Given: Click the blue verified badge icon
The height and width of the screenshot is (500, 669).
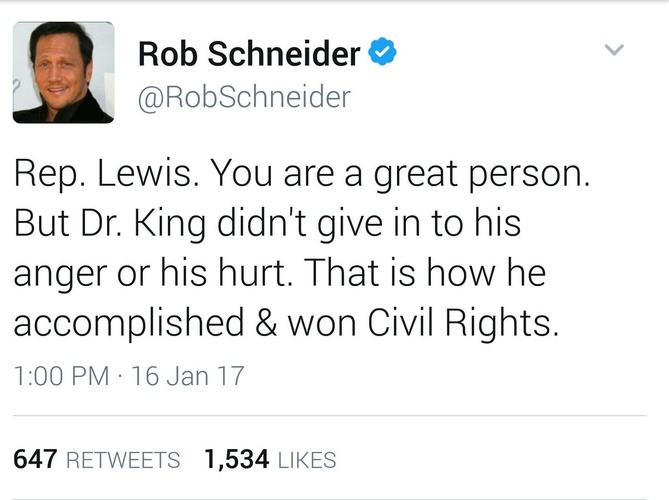Looking at the screenshot, I should point(383,52).
